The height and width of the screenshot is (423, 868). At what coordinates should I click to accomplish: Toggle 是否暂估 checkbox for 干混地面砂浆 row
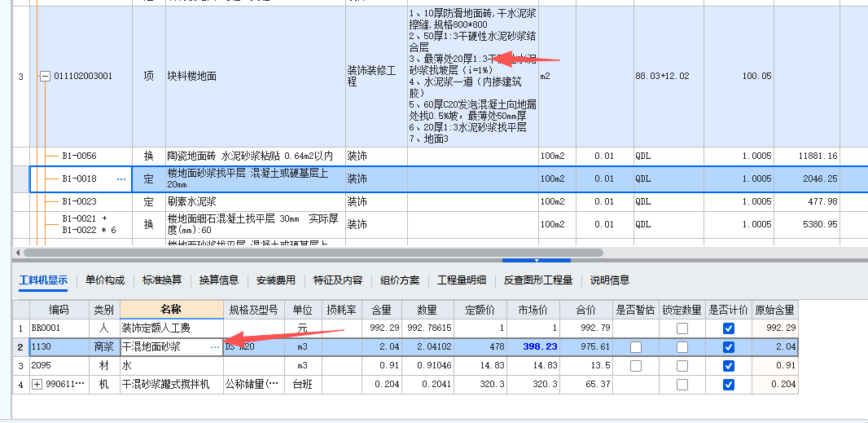pos(635,347)
